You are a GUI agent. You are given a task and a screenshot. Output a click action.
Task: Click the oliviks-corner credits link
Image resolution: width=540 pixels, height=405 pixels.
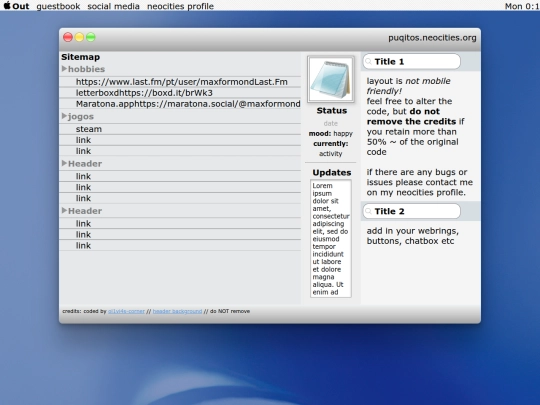pos(126,311)
